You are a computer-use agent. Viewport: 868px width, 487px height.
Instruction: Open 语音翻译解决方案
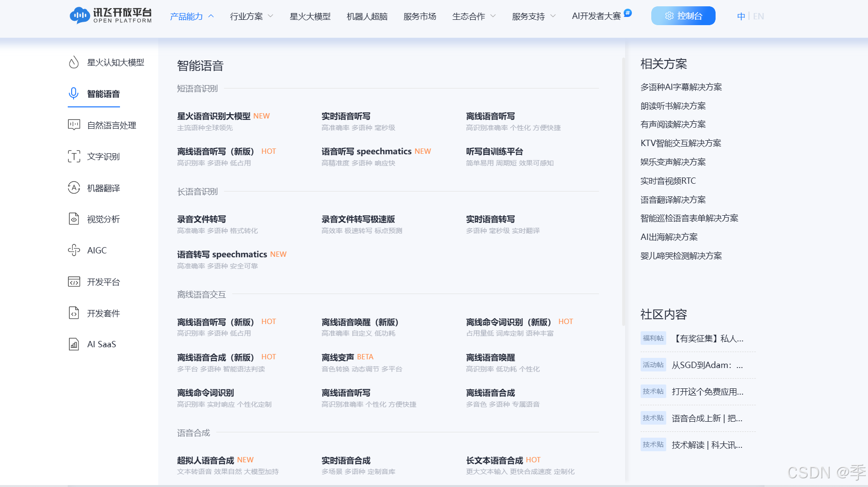pyautogui.click(x=673, y=200)
